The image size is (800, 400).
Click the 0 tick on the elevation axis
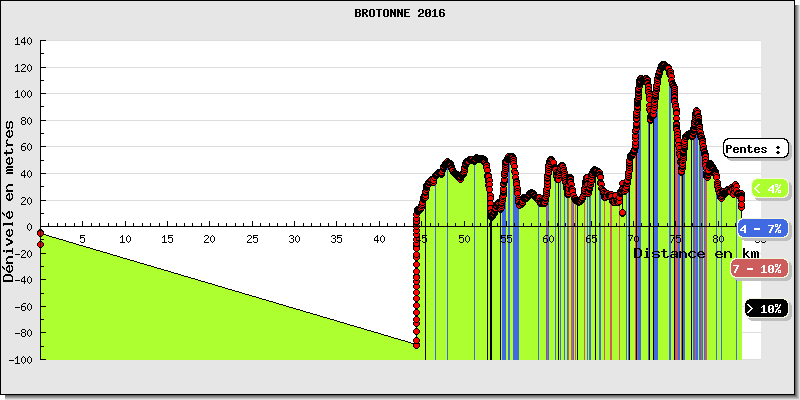tap(30, 227)
